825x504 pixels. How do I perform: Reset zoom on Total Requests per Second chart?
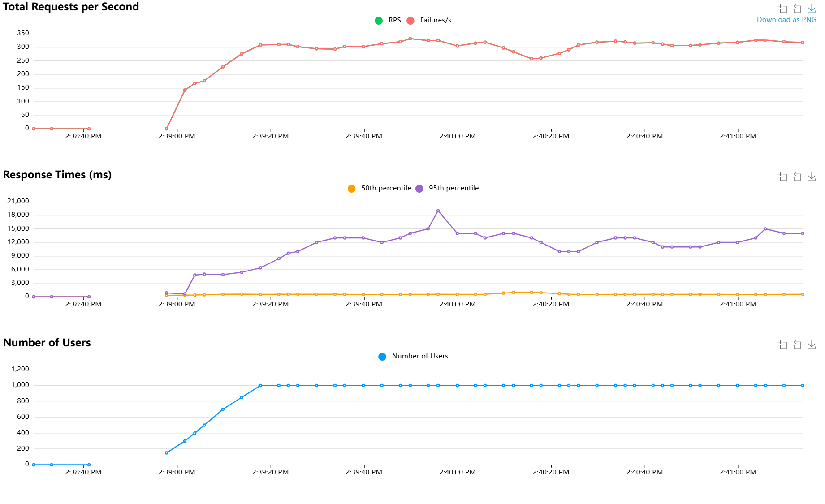tap(797, 9)
